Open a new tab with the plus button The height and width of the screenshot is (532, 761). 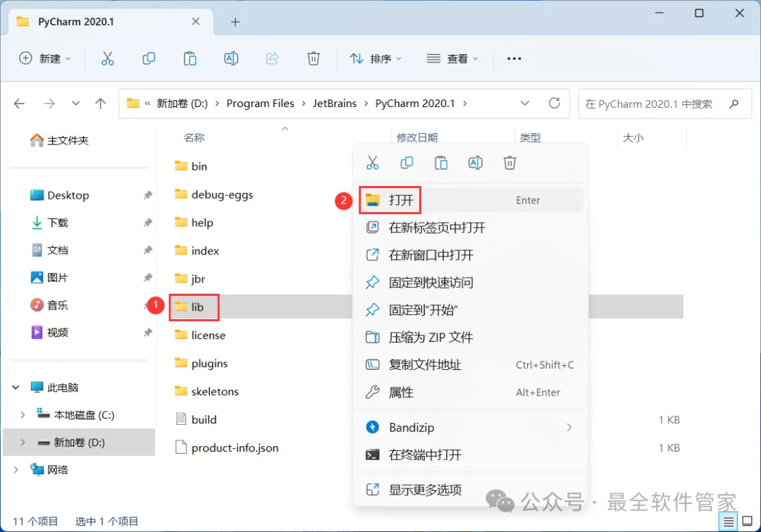(235, 22)
